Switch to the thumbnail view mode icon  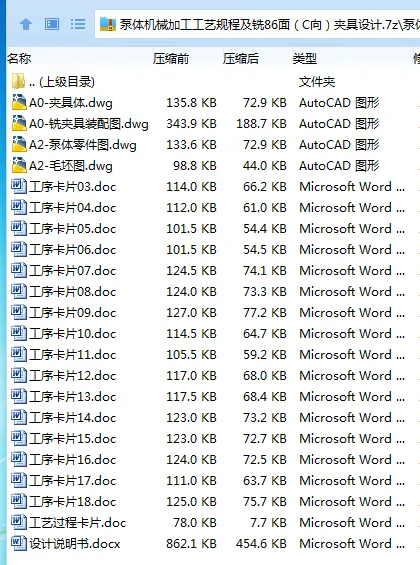pyautogui.click(x=52, y=24)
